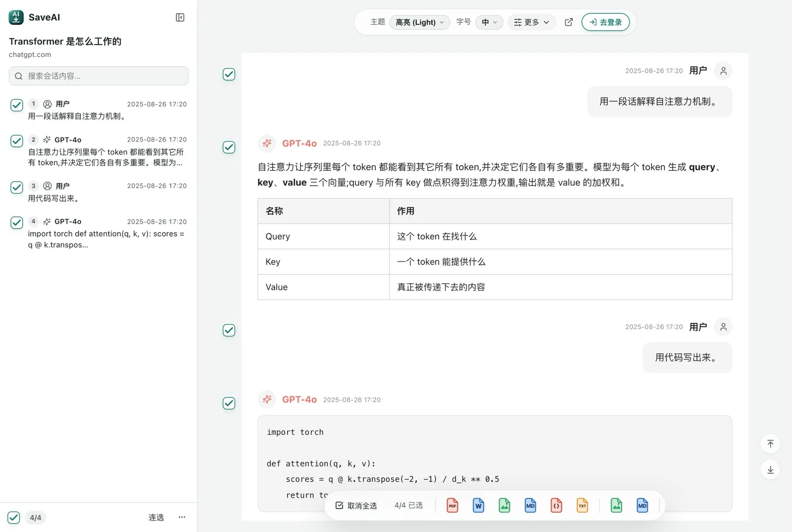This screenshot has height=532, width=792.
Task: Export selection as Word document
Action: pos(478,505)
